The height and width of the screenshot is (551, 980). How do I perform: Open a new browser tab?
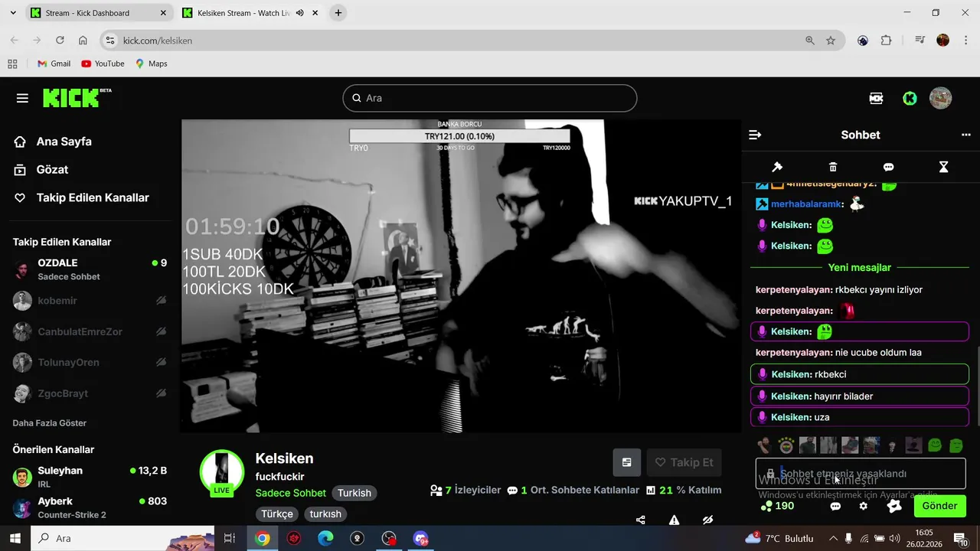click(x=338, y=13)
